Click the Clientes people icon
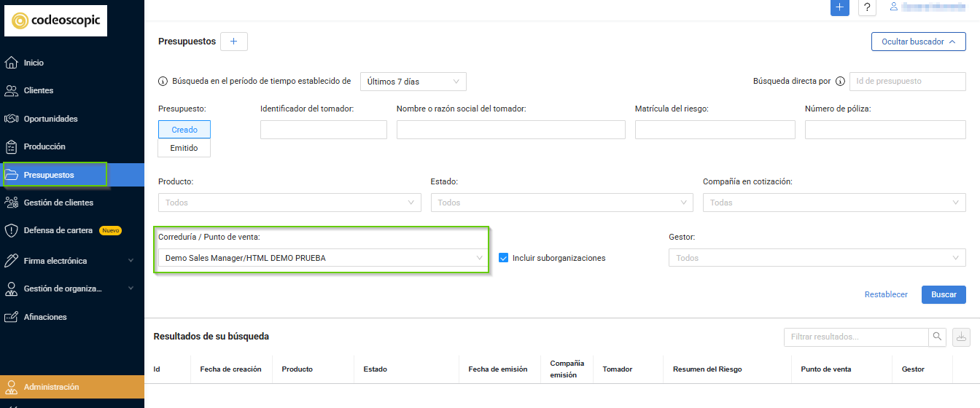The image size is (980, 408). 12,90
